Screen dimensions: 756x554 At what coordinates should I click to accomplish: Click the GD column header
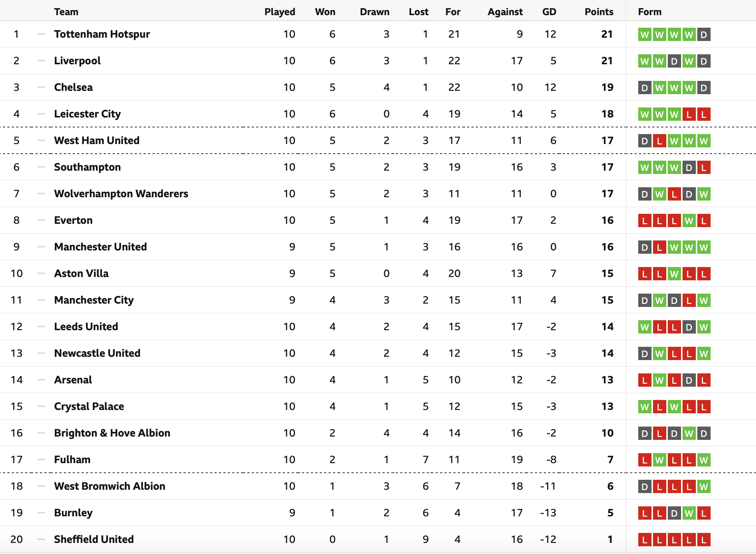[549, 12]
